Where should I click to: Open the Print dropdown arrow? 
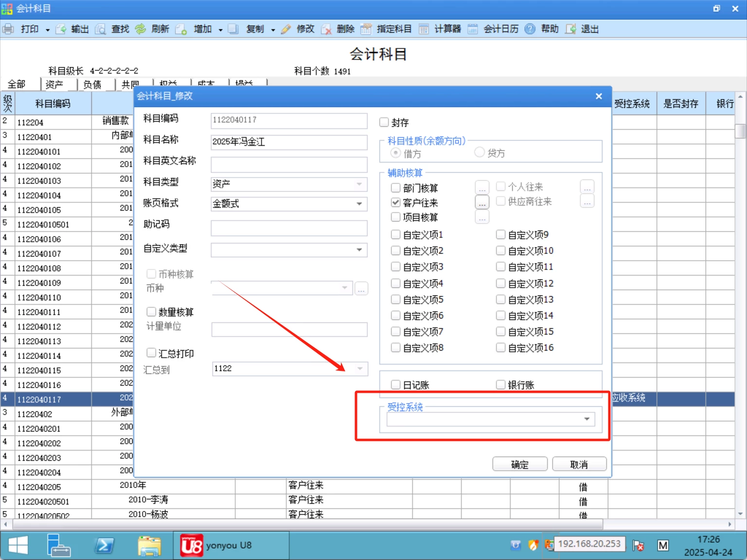(x=48, y=30)
